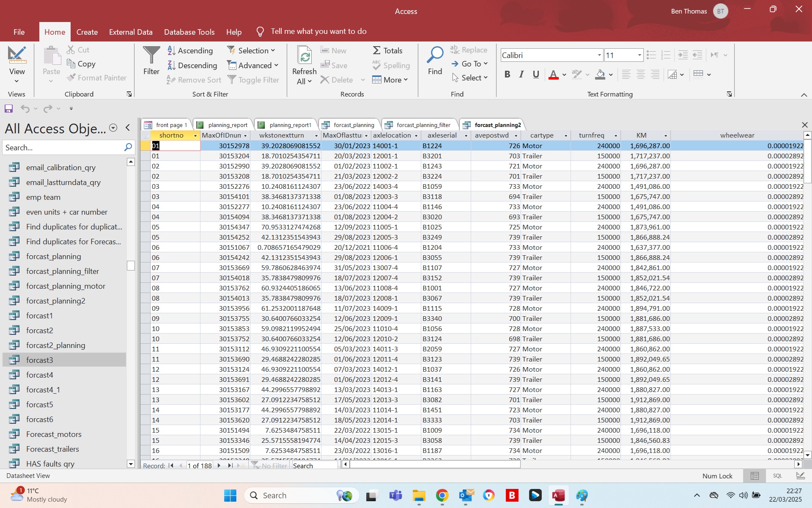The width and height of the screenshot is (812, 508).
Task: Toggle Bold text formatting
Action: (507, 75)
